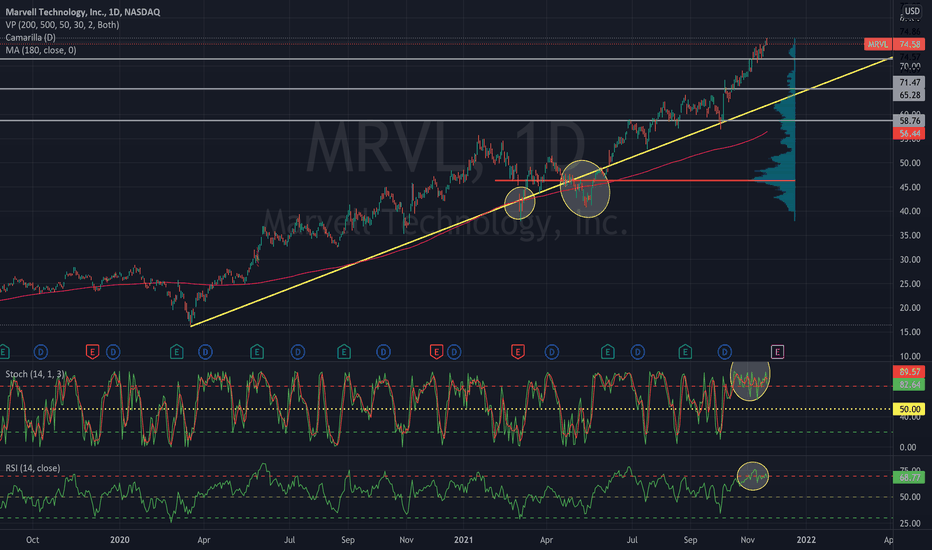The width and height of the screenshot is (932, 550).
Task: Open the green earnings marker above September 2020
Action: pos(344,352)
